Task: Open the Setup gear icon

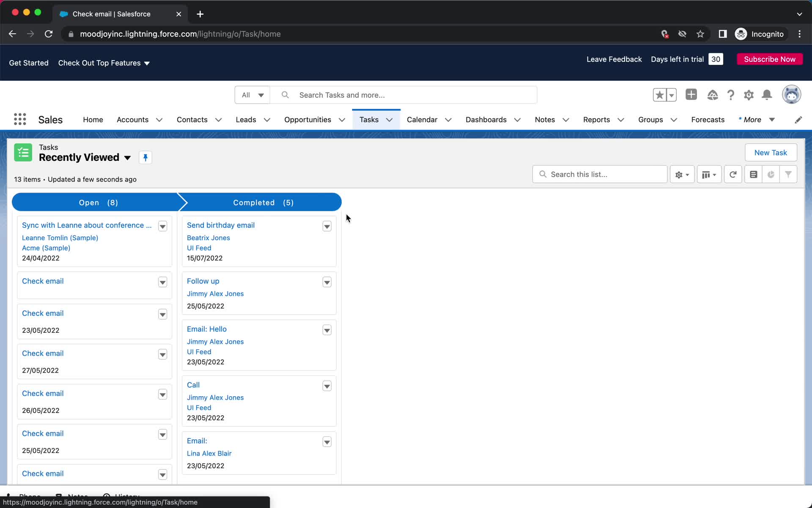Action: tap(749, 95)
